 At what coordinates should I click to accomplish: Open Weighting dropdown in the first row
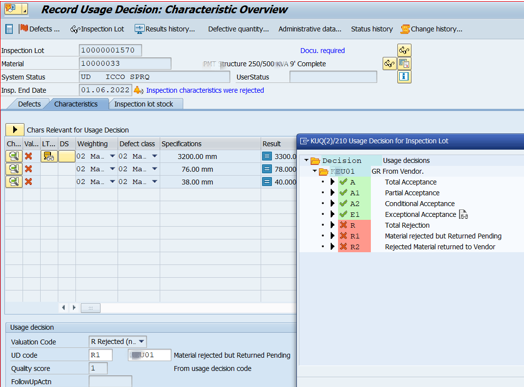pos(113,156)
